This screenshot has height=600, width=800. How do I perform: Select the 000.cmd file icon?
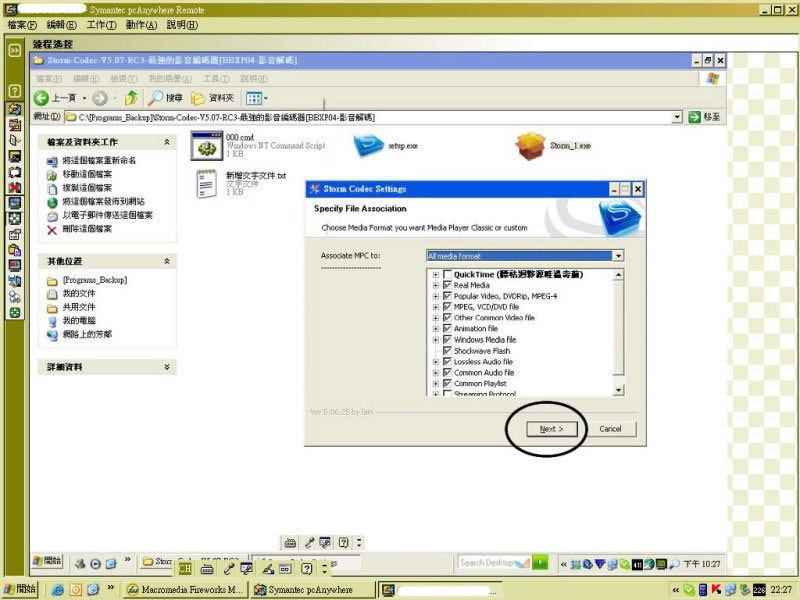207,145
